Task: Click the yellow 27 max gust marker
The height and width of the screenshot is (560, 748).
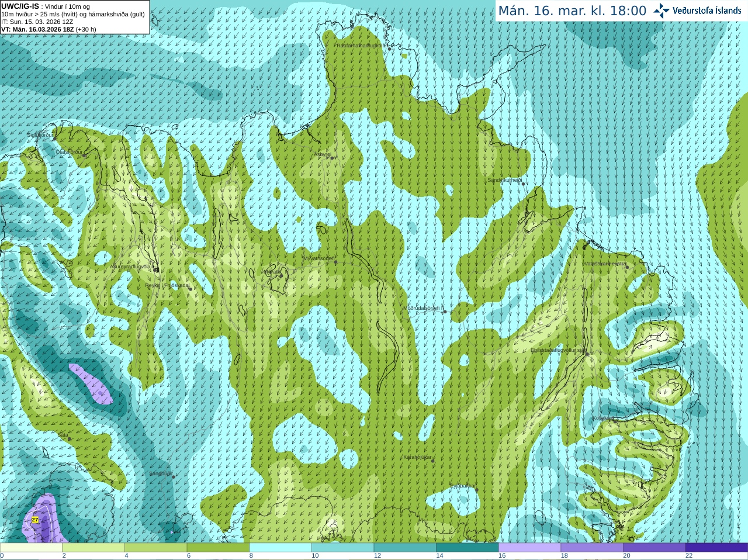Action: coord(35,520)
